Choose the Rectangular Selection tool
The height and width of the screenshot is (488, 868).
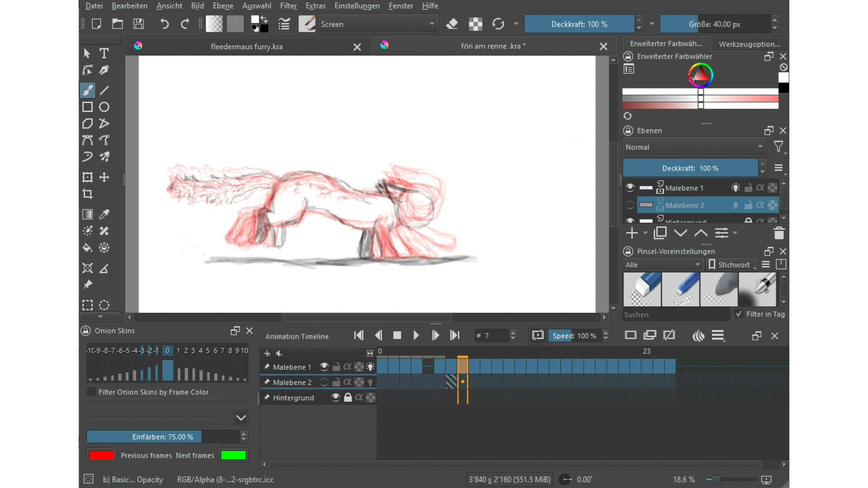point(87,305)
